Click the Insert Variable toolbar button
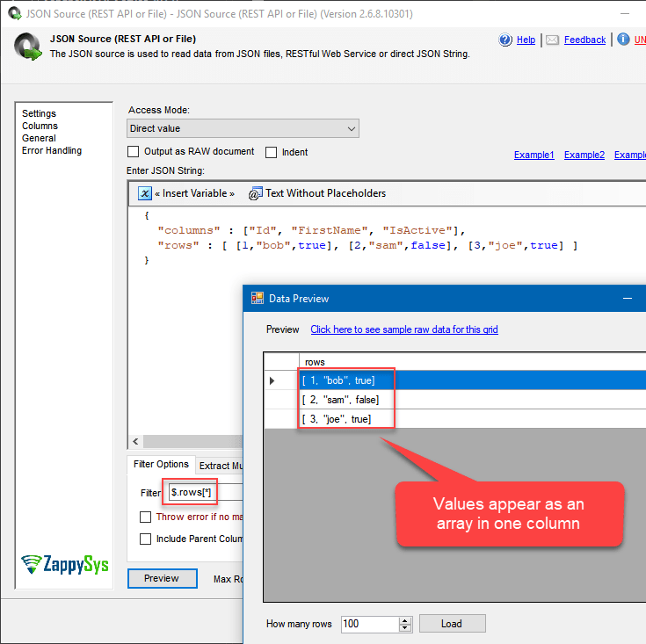Viewport: 646px width, 644px height. tap(186, 193)
